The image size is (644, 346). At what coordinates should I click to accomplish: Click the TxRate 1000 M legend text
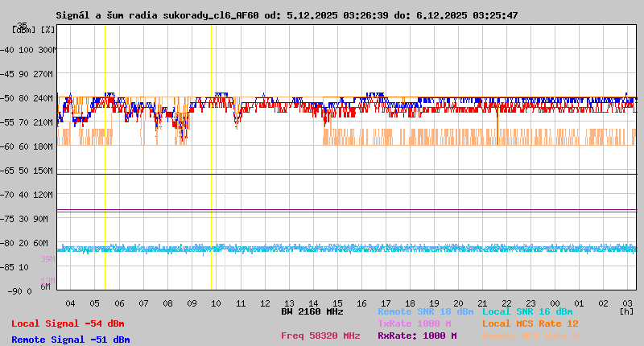tap(414, 323)
